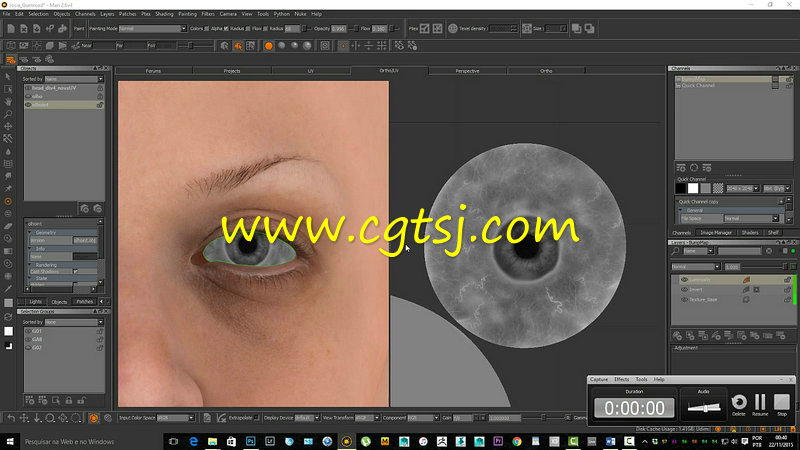800x450 pixels.
Task: Select the active orange Paint Through tool
Action: [8, 202]
